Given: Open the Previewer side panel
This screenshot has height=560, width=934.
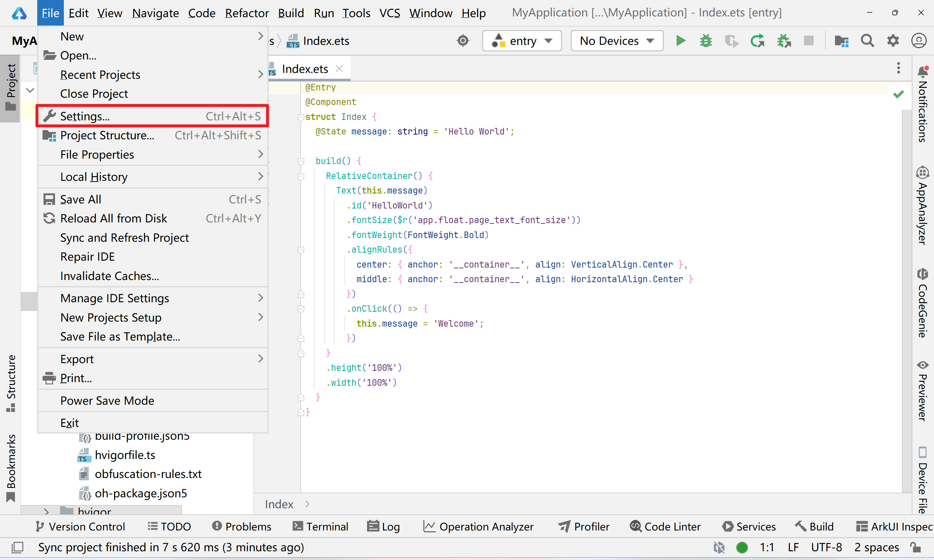Looking at the screenshot, I should pos(922,391).
